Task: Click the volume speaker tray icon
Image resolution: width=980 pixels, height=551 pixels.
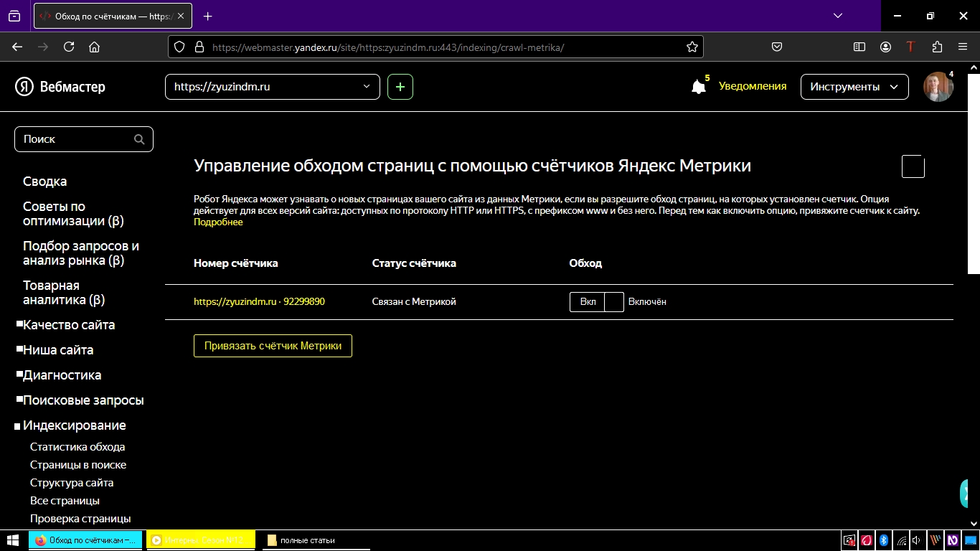Action: pos(917,540)
